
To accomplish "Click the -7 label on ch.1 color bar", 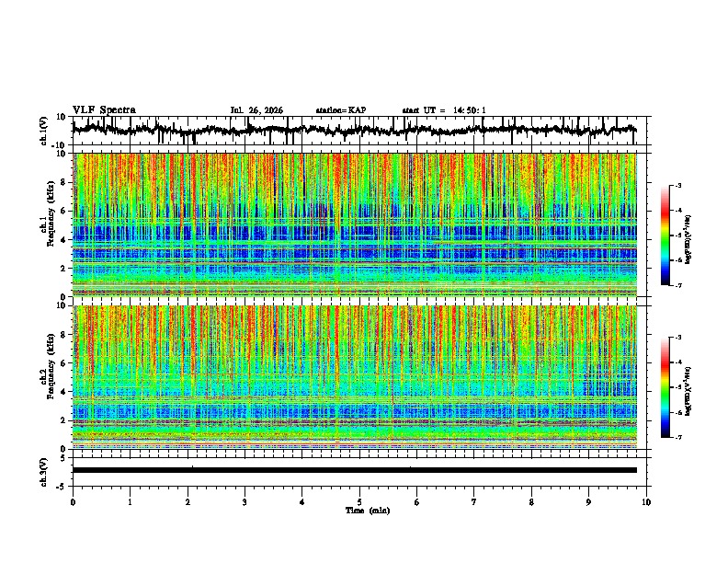I will (x=677, y=285).
